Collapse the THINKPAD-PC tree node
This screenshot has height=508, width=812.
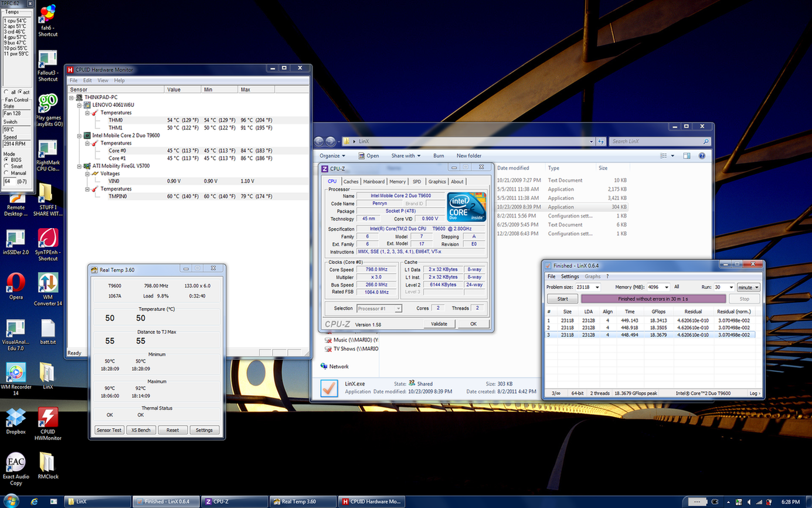(x=72, y=97)
